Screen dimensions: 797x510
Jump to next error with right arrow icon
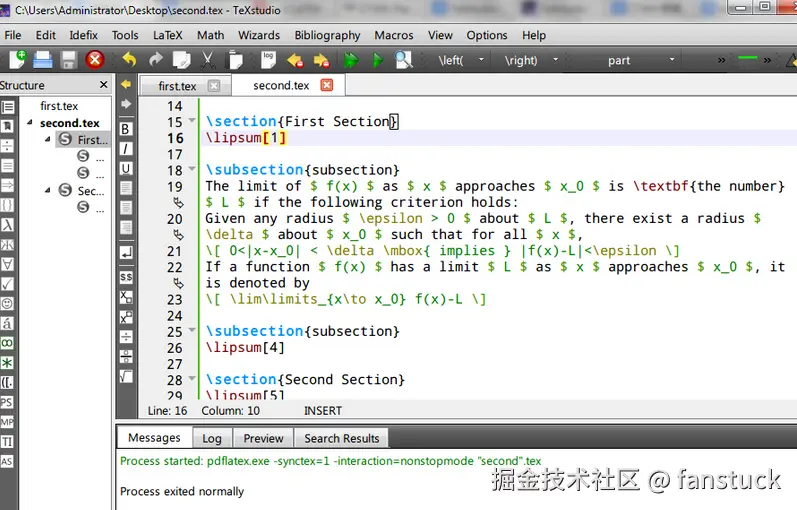pos(321,61)
